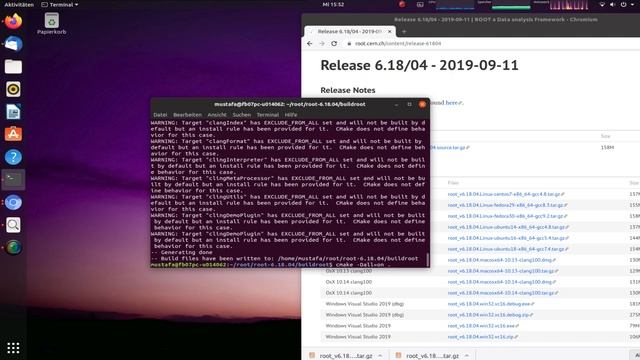
Task: Open a new Chromium tab
Action: (404, 31)
